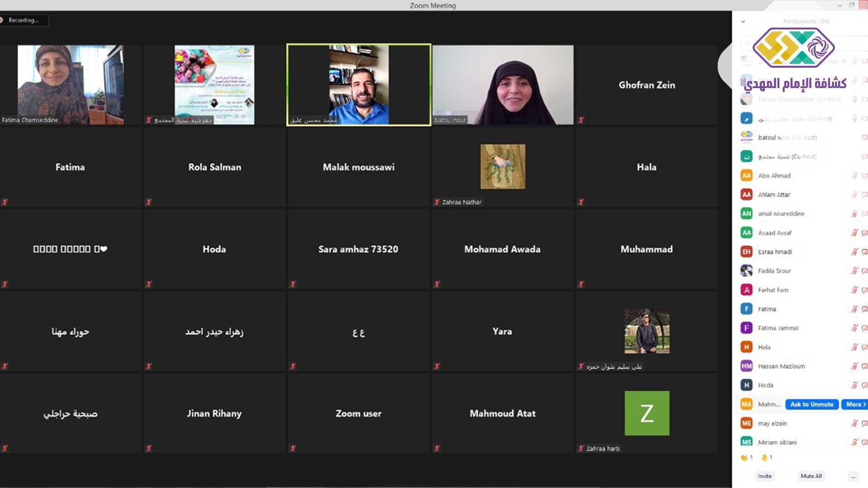Click Farhat Fam's muted microphone icon
The height and width of the screenshot is (488, 868).
tap(854, 290)
